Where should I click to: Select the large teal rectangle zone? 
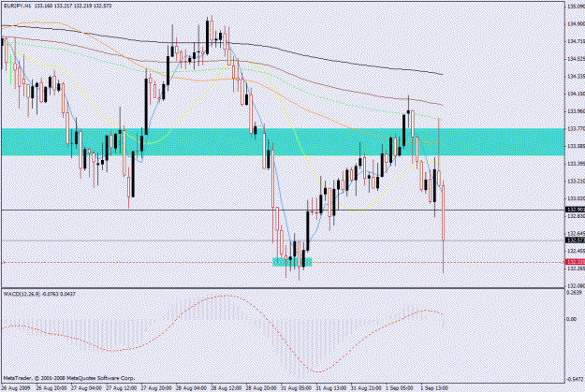point(284,142)
